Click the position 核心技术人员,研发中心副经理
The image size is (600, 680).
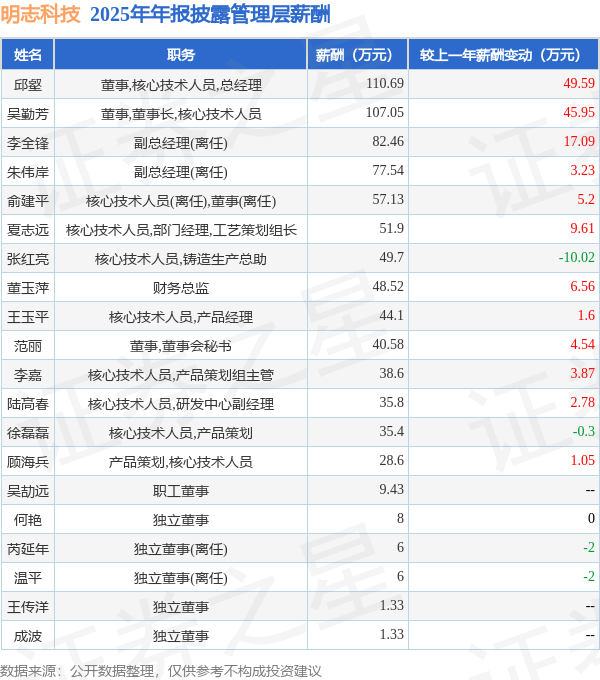181,404
